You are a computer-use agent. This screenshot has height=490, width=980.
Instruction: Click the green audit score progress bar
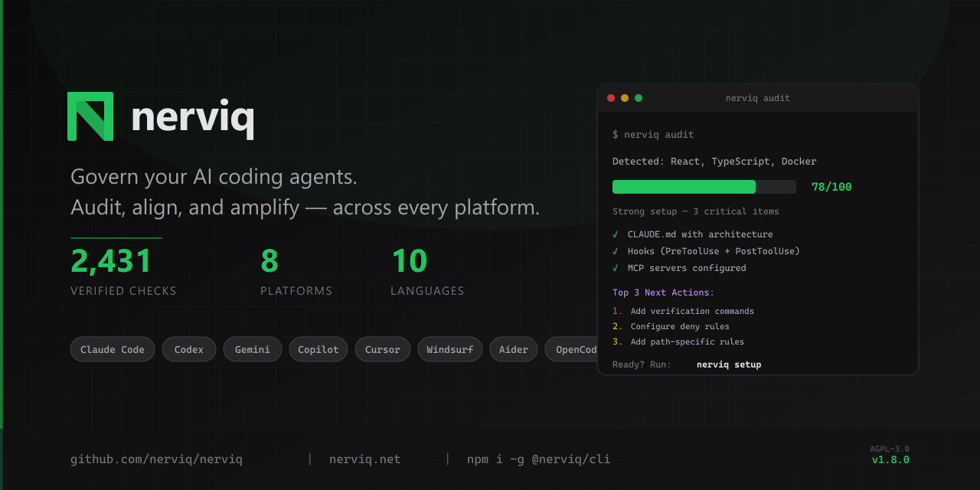point(684,187)
